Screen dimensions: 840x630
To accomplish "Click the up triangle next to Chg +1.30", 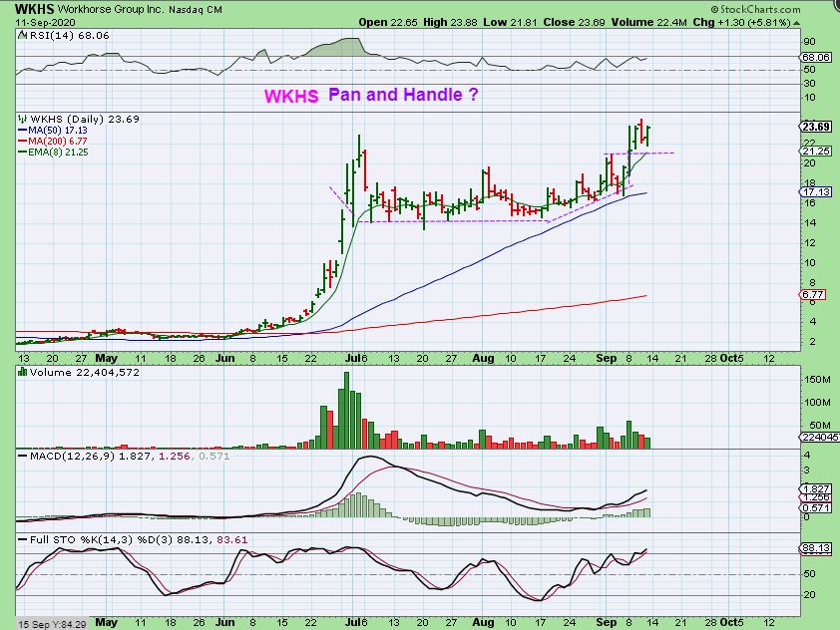I will [x=797, y=23].
